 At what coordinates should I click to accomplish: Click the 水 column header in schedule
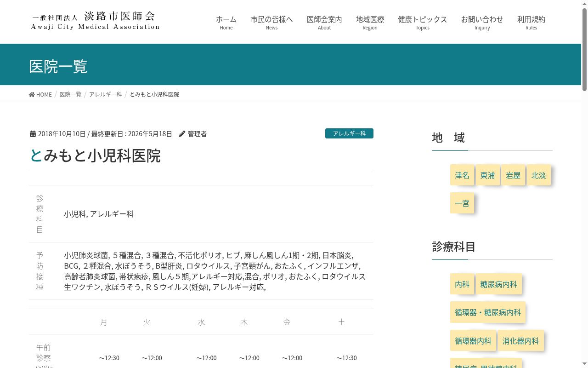(201, 322)
